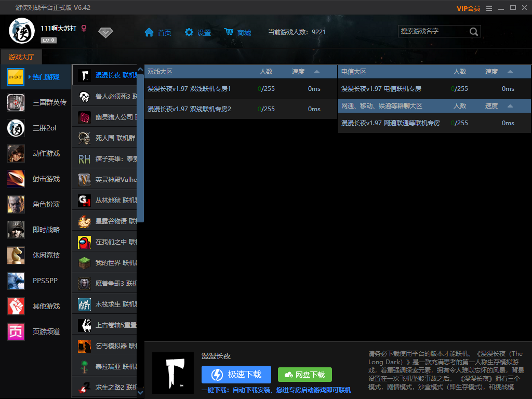Click the 在我们之中 red crewmate icon
This screenshot has height=399, width=532.
tap(84, 242)
